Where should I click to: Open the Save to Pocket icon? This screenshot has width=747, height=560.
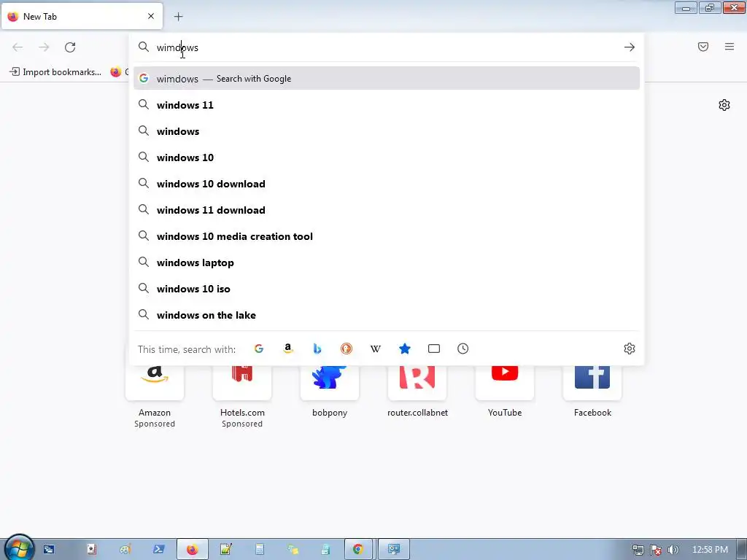[x=703, y=47]
